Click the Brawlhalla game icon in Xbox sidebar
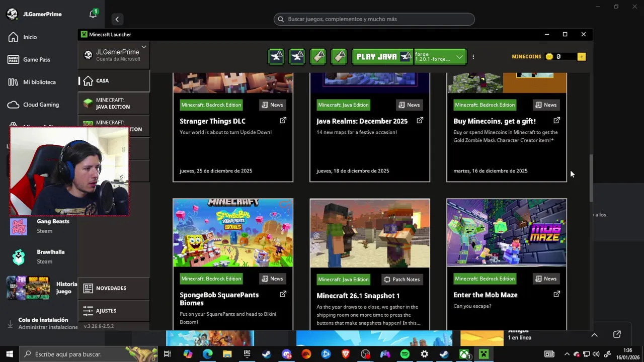 [19, 257]
